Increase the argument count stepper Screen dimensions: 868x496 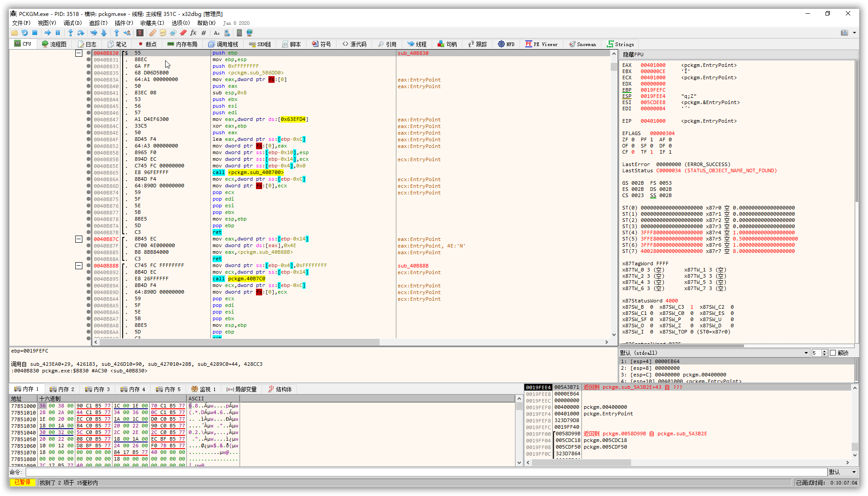tap(824, 351)
